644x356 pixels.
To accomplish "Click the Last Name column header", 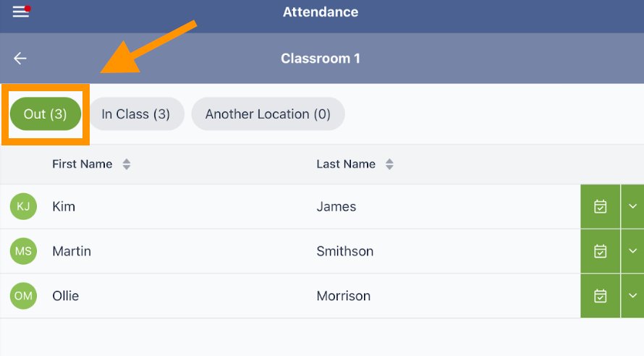I will pos(346,164).
